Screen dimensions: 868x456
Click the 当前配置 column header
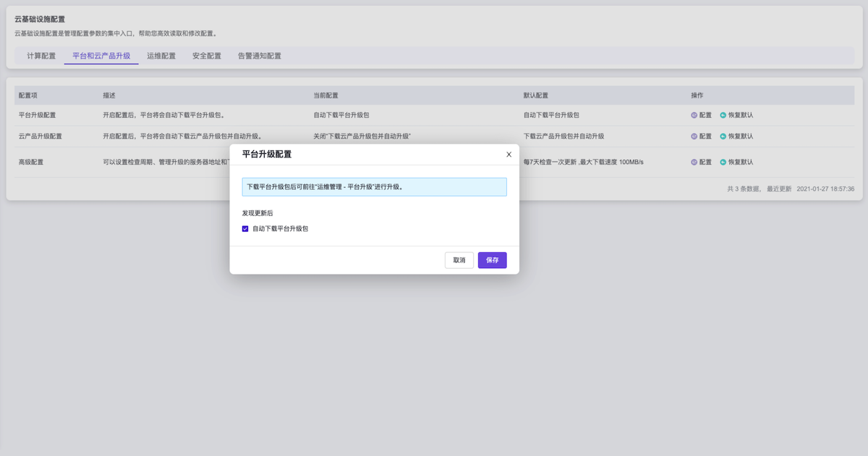(x=325, y=95)
